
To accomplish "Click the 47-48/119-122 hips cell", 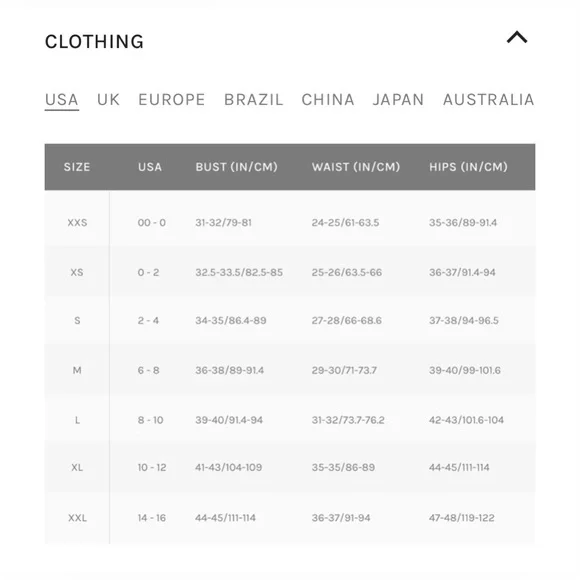I will point(462,518).
